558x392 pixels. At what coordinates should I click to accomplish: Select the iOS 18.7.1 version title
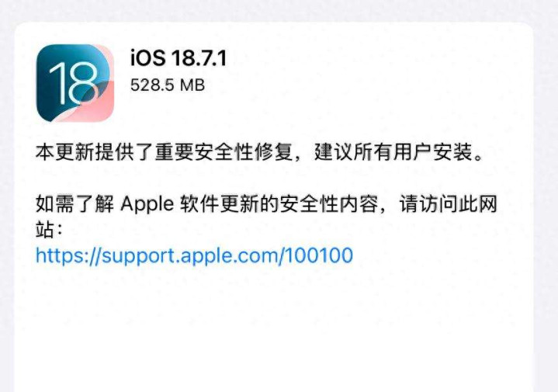click(x=178, y=58)
